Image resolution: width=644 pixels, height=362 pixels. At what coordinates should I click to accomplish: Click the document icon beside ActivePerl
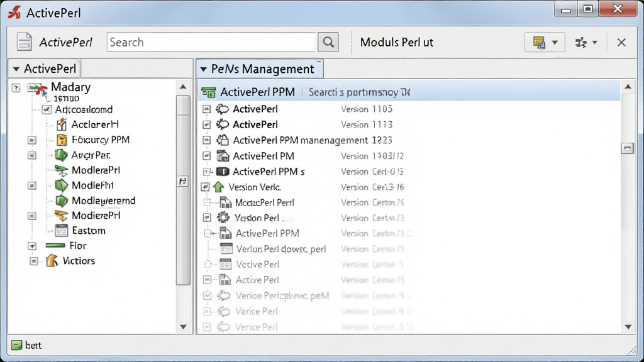pos(25,42)
